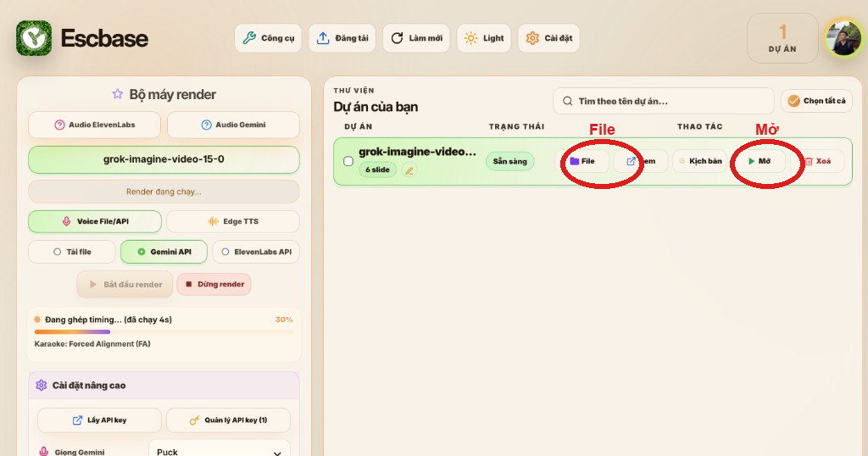Viewport: 868px width, 456px height.
Task: Click the search magnifier icon
Action: point(567,101)
